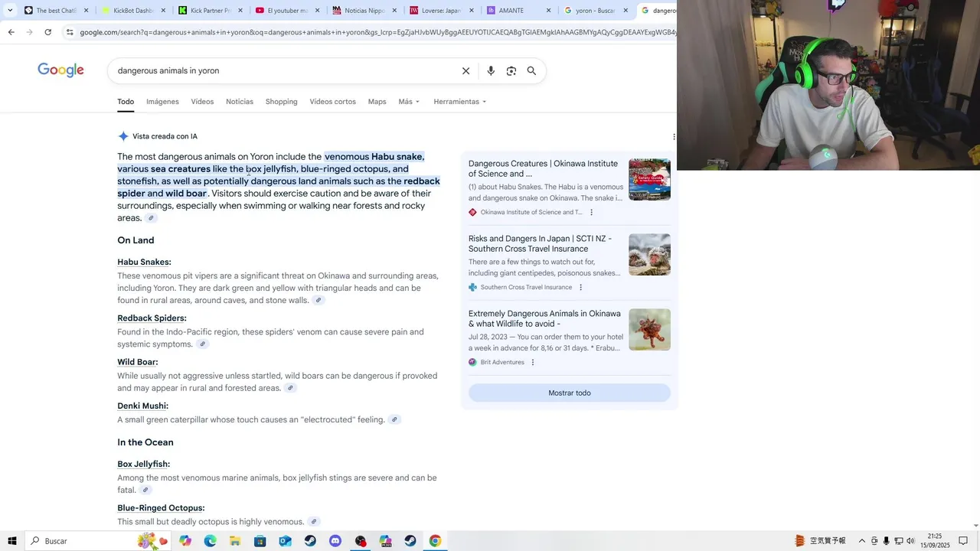Show hidden system tray icons

861,541
